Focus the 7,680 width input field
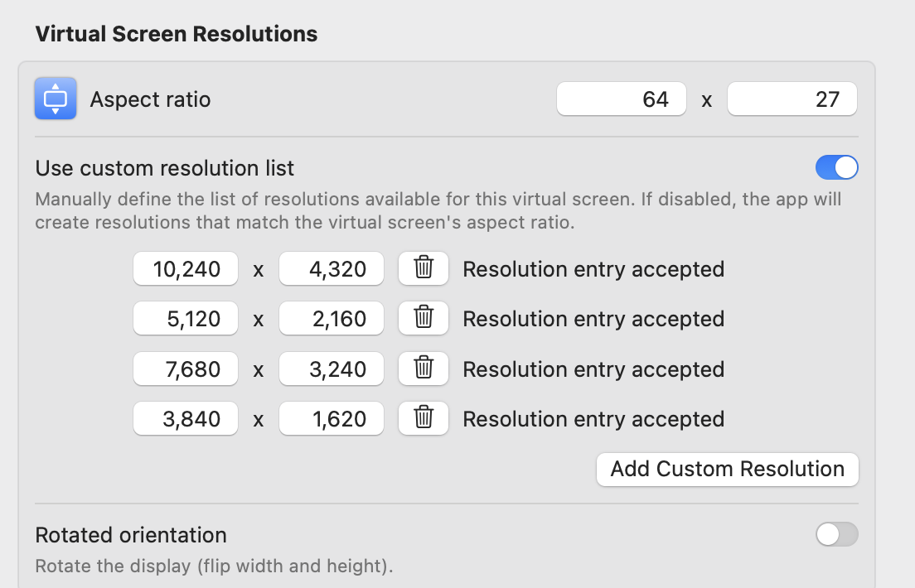Image resolution: width=915 pixels, height=588 pixels. (x=186, y=369)
